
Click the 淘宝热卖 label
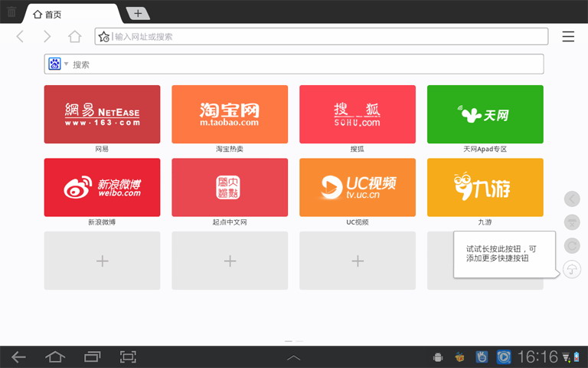click(x=230, y=149)
